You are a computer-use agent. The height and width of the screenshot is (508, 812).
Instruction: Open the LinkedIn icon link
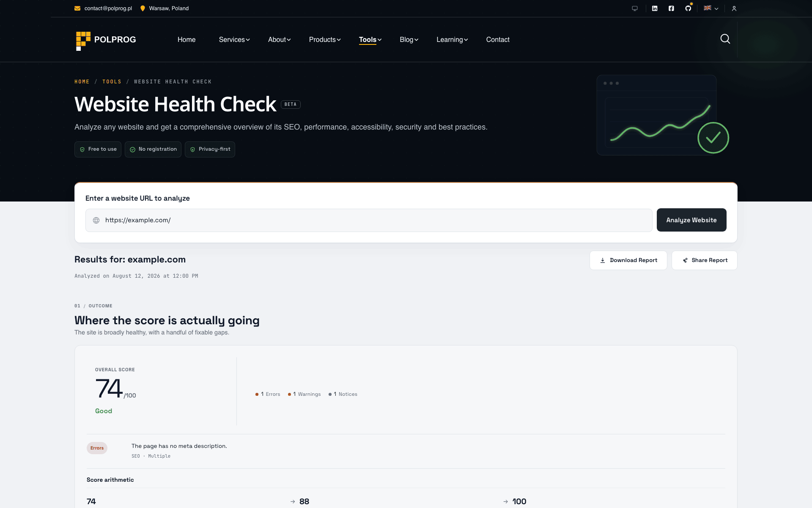pos(655,8)
